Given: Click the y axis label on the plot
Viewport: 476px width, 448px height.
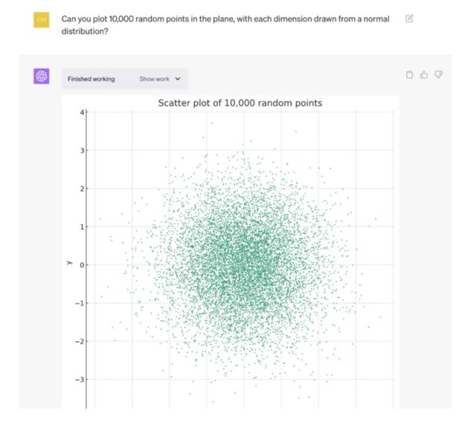Looking at the screenshot, I should (x=68, y=263).
